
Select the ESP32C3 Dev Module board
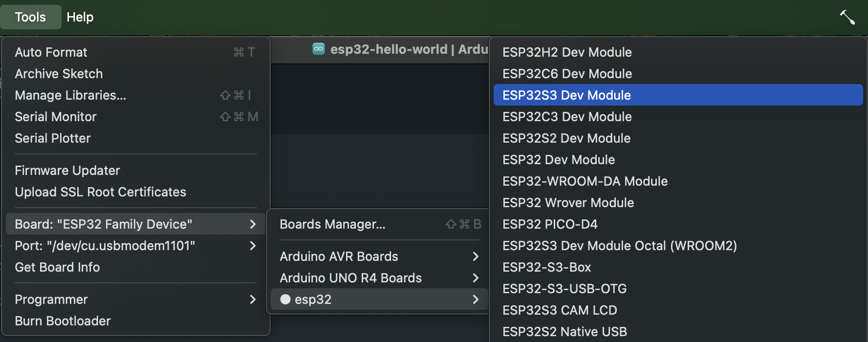tap(678, 117)
